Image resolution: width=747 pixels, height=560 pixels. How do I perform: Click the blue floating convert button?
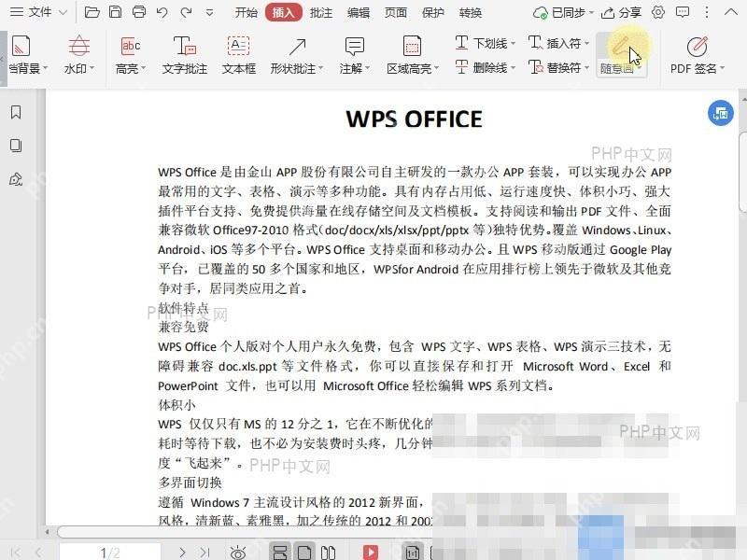coord(720,113)
